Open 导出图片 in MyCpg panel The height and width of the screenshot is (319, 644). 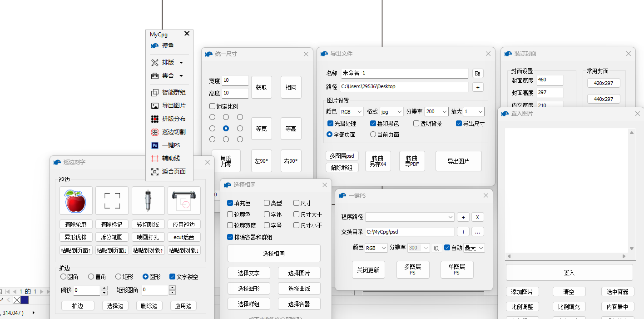(168, 106)
